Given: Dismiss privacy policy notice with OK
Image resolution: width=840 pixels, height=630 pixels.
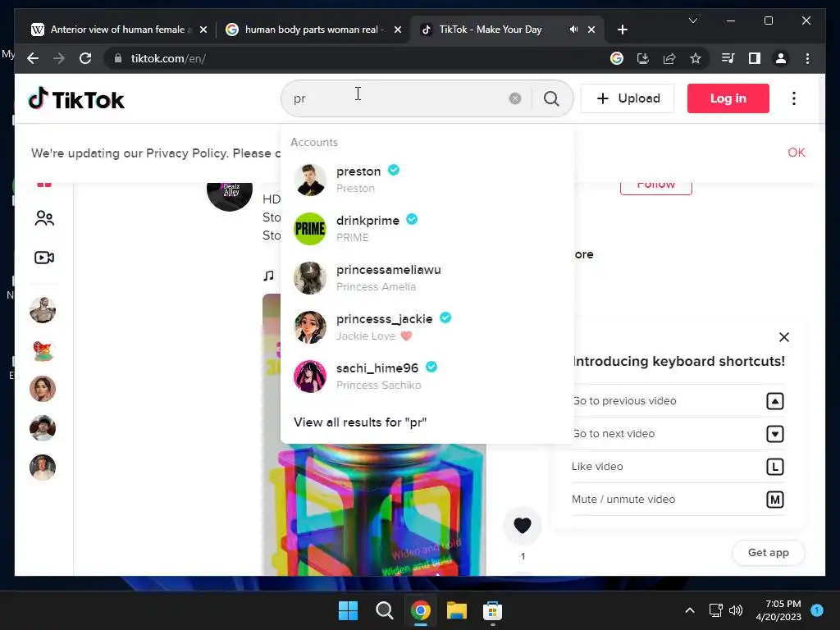Looking at the screenshot, I should pos(796,153).
